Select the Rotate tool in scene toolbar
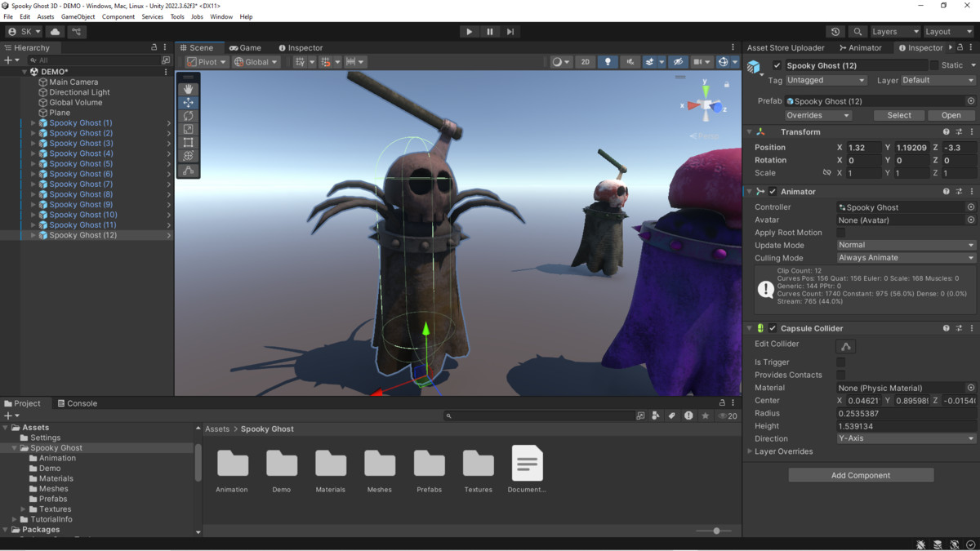The width and height of the screenshot is (980, 551). coord(189,116)
